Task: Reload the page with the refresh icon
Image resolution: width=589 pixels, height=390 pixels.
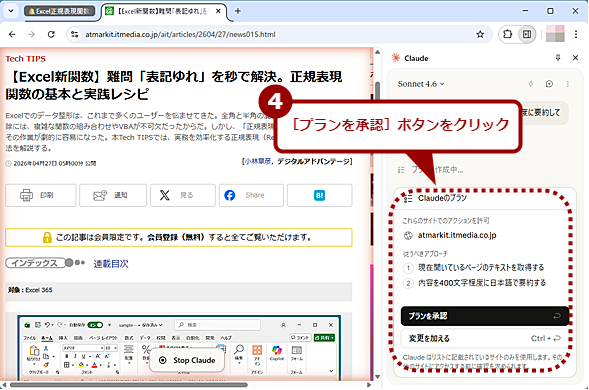Action: [51, 35]
